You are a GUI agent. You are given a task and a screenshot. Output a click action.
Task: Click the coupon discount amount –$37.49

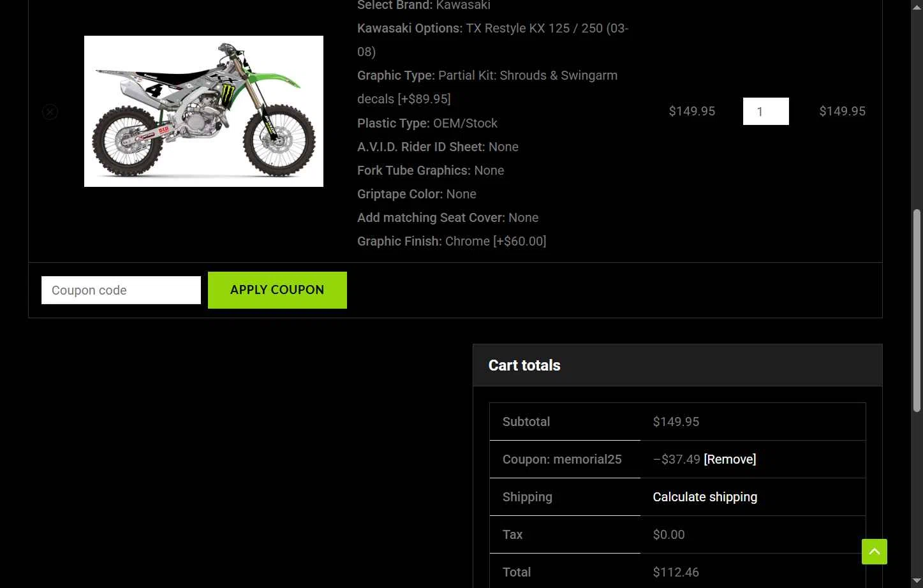(677, 459)
